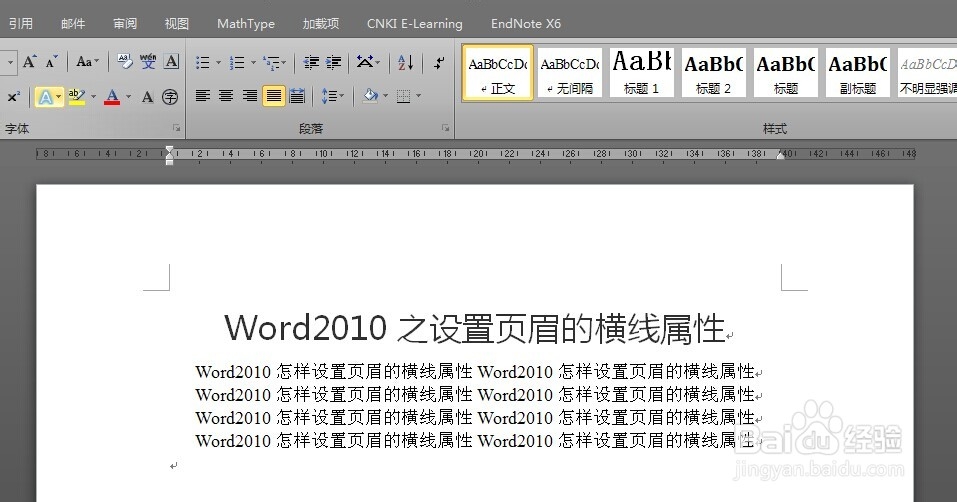Apply a numbered list
This screenshot has height=502, width=957.
tap(237, 62)
